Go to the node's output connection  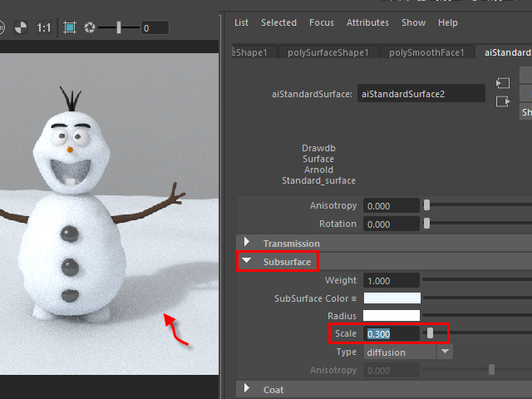(x=501, y=101)
